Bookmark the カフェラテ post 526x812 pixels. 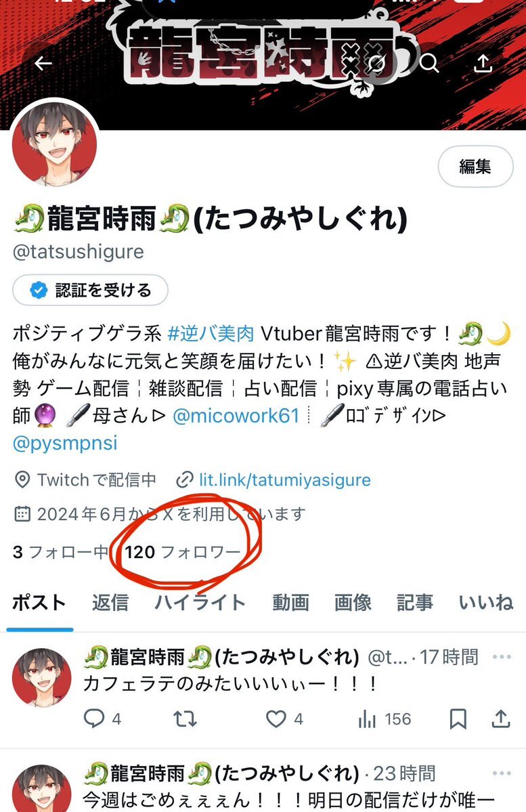pyautogui.click(x=458, y=719)
